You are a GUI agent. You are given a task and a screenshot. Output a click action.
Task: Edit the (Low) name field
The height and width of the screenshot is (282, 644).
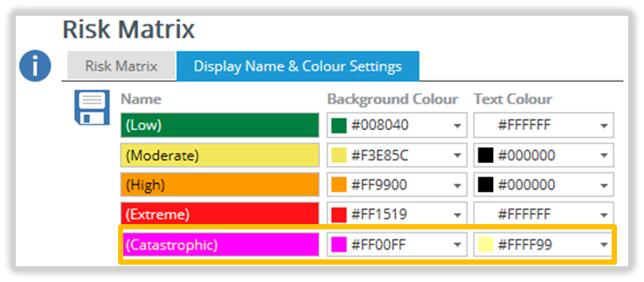219,125
